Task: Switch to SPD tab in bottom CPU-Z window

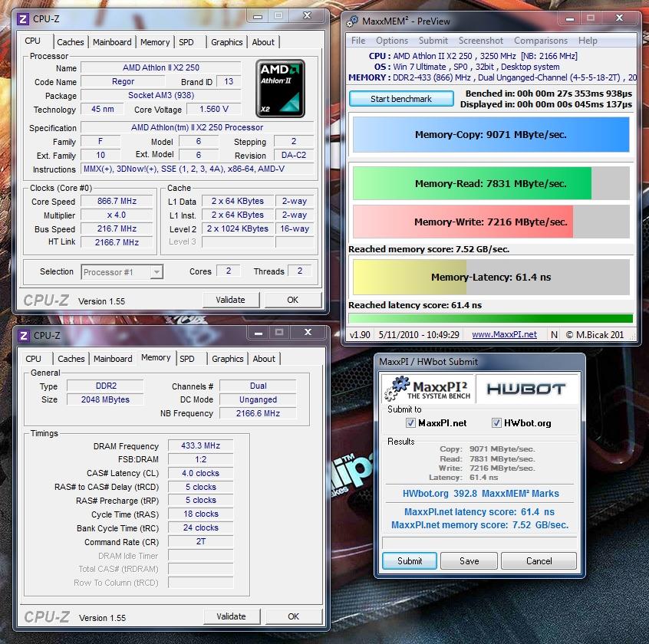Action: (187, 359)
